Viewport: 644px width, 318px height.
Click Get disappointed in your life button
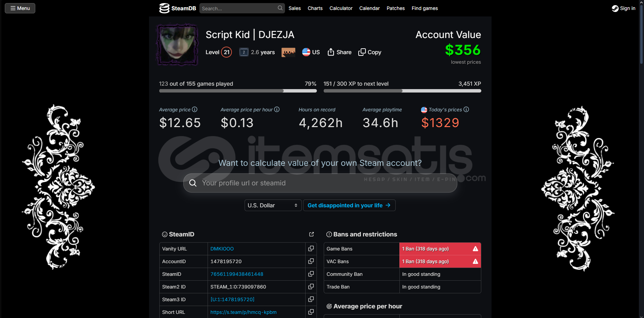pyautogui.click(x=349, y=205)
